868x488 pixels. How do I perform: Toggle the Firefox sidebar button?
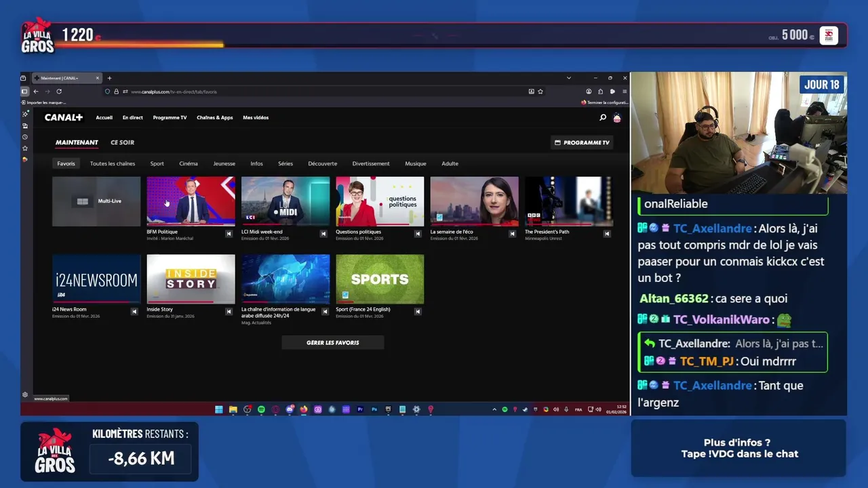coord(24,91)
